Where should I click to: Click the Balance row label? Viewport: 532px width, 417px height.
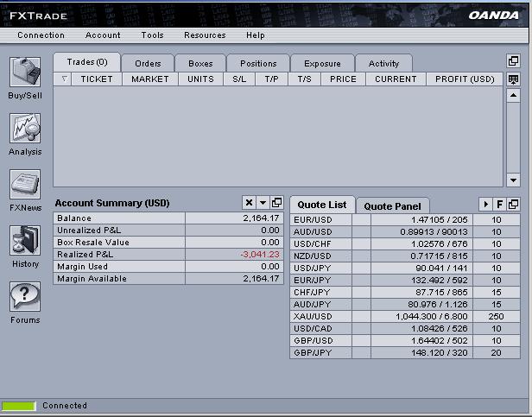[74, 218]
